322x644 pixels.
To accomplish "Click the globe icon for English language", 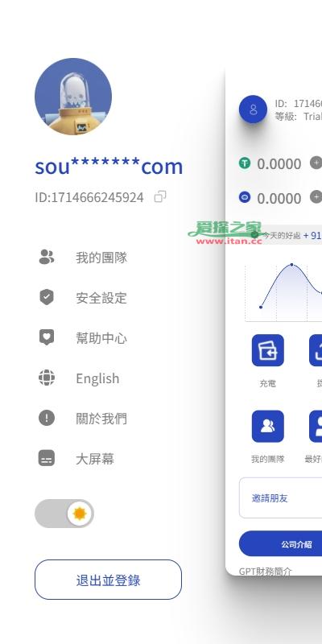I will click(x=47, y=378).
